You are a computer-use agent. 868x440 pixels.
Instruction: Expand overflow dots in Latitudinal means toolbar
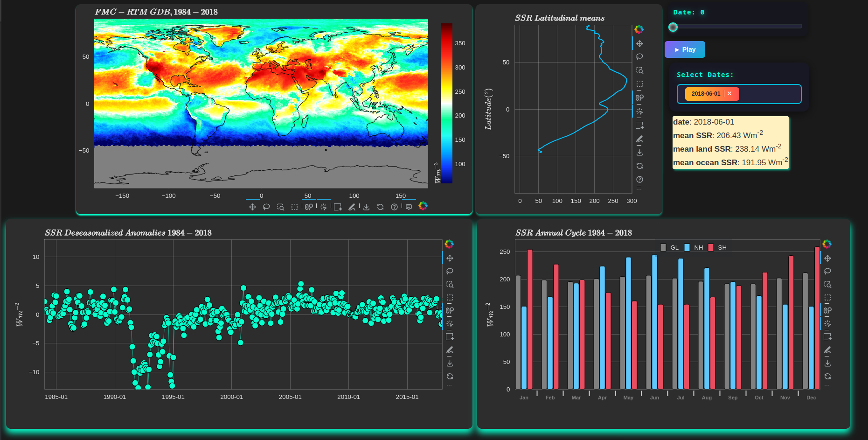pos(639,189)
